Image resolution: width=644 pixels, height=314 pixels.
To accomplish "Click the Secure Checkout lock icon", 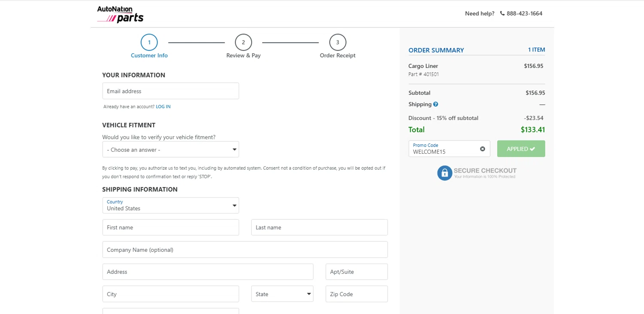I will [x=445, y=173].
